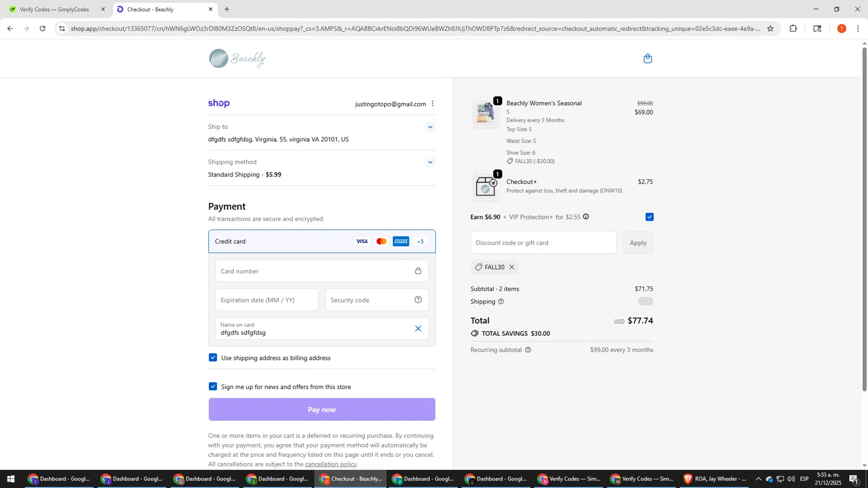Image resolution: width=868 pixels, height=488 pixels.
Task: Click the American Express icon
Action: pyautogui.click(x=400, y=242)
